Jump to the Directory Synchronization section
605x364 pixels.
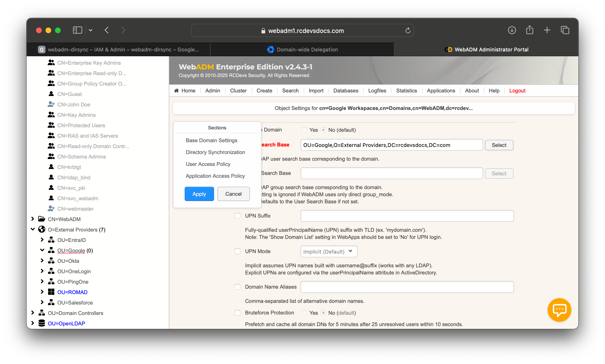point(215,152)
